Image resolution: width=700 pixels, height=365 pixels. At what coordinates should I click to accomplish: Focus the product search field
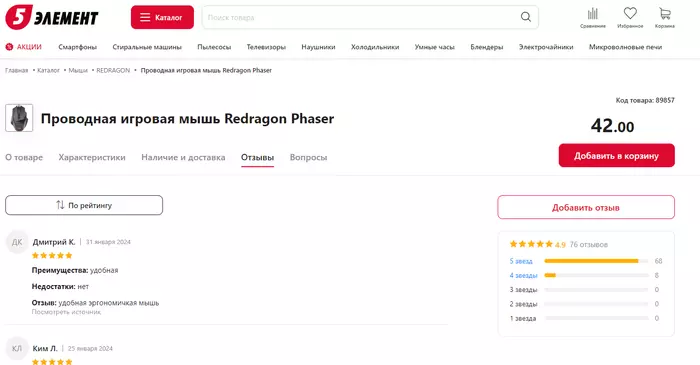pos(370,17)
